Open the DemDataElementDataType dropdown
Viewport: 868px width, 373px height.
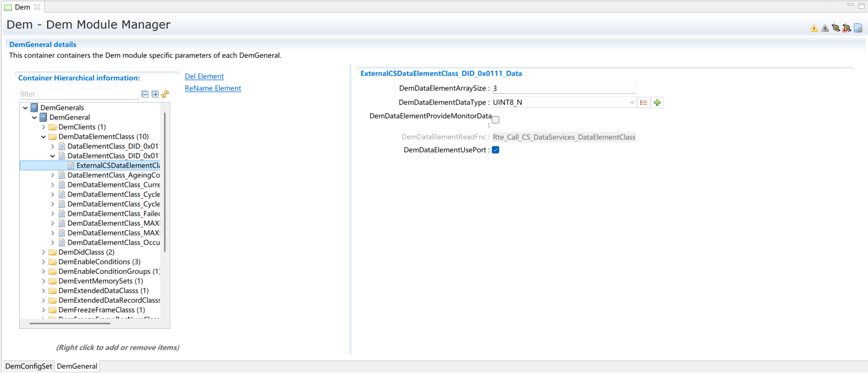pos(632,102)
